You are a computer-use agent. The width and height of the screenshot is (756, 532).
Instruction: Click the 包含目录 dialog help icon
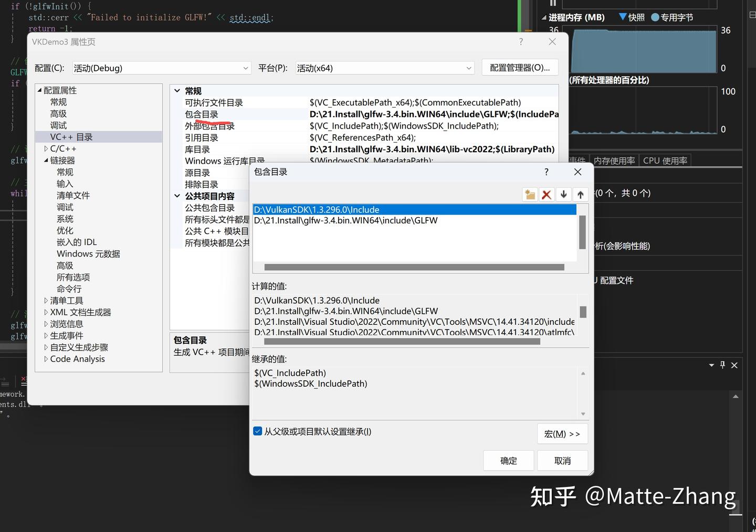[546, 172]
